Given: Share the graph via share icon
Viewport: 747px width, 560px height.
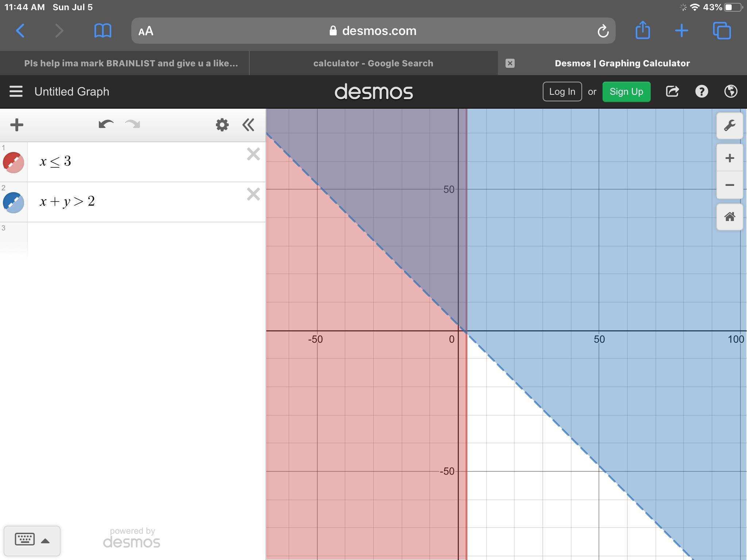Looking at the screenshot, I should point(672,92).
